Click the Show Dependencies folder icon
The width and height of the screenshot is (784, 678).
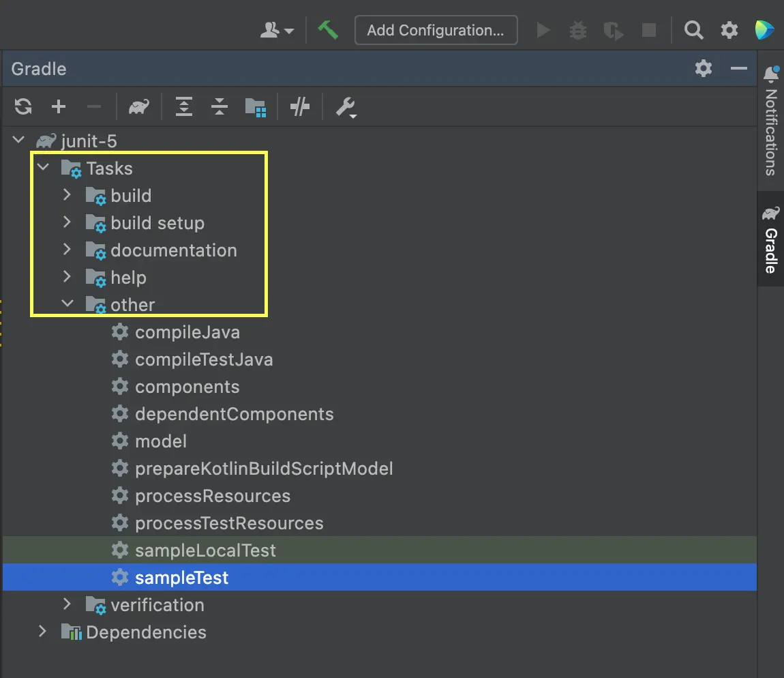click(255, 106)
